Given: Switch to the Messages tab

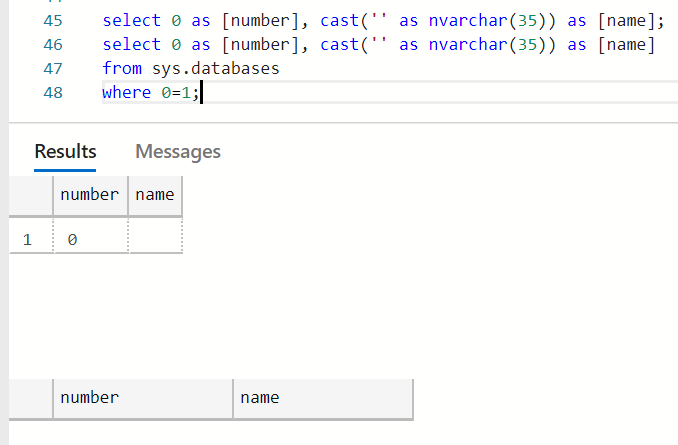Looking at the screenshot, I should pyautogui.click(x=178, y=152).
